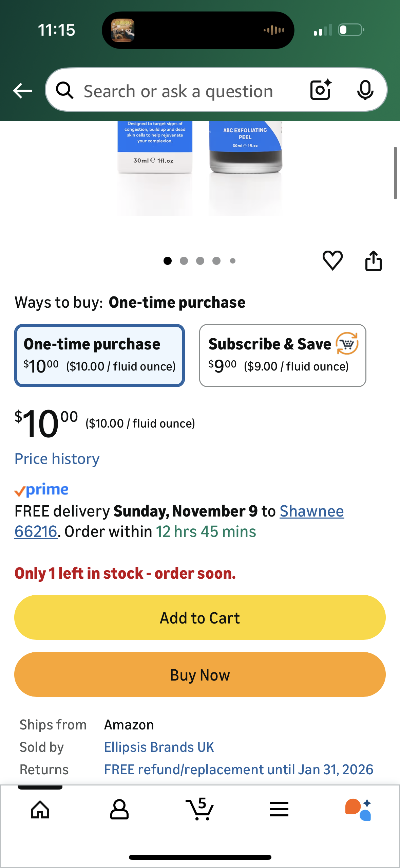This screenshot has width=400, height=868.
Task: Select One-time purchase option
Action: pyautogui.click(x=99, y=356)
